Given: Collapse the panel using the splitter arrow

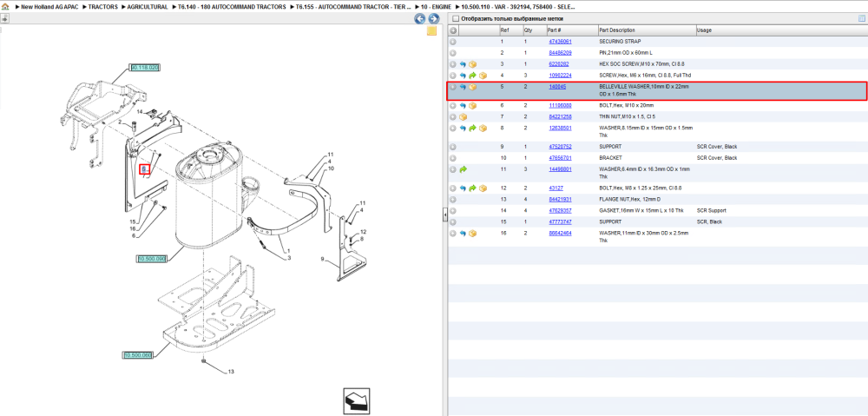Looking at the screenshot, I should [444, 216].
